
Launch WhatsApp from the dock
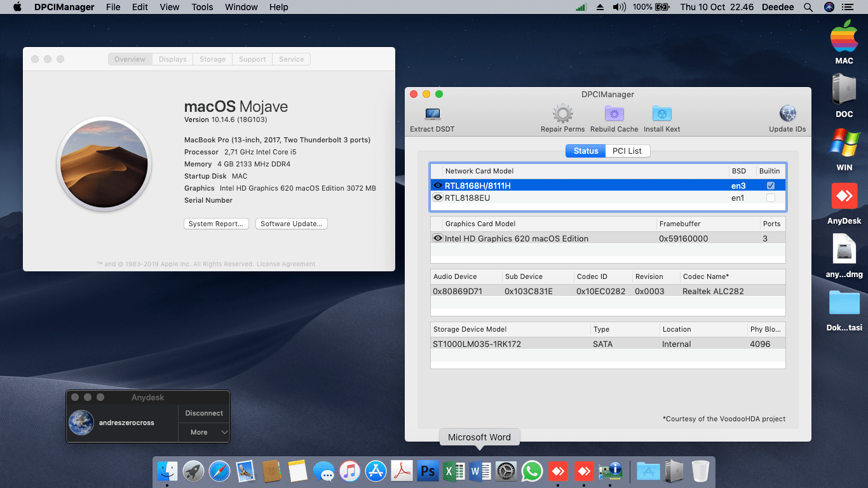point(531,471)
